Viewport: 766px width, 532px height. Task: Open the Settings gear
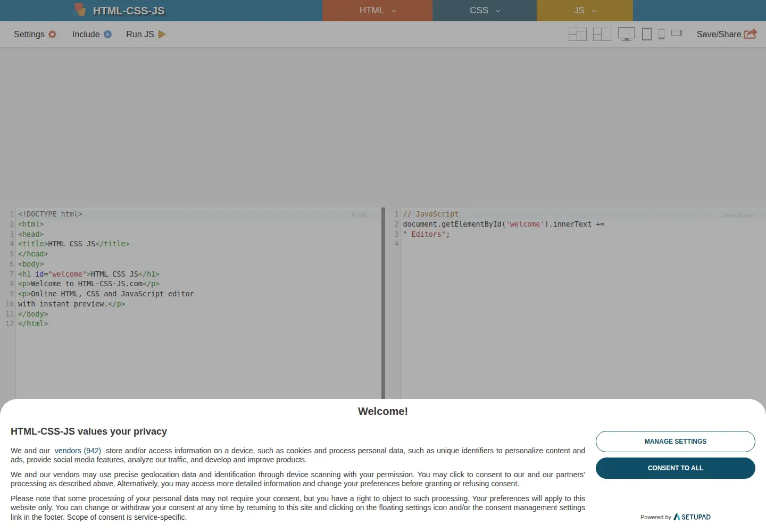point(52,34)
